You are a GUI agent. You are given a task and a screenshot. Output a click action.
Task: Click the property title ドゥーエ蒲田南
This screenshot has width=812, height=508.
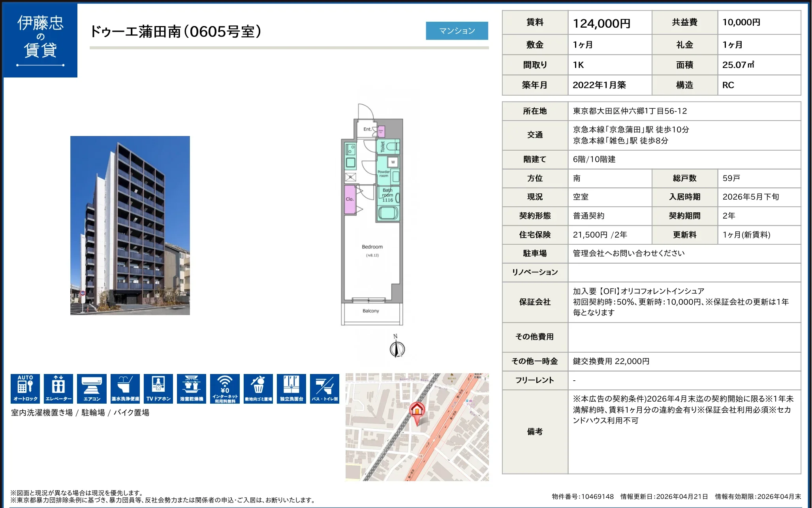point(175,32)
